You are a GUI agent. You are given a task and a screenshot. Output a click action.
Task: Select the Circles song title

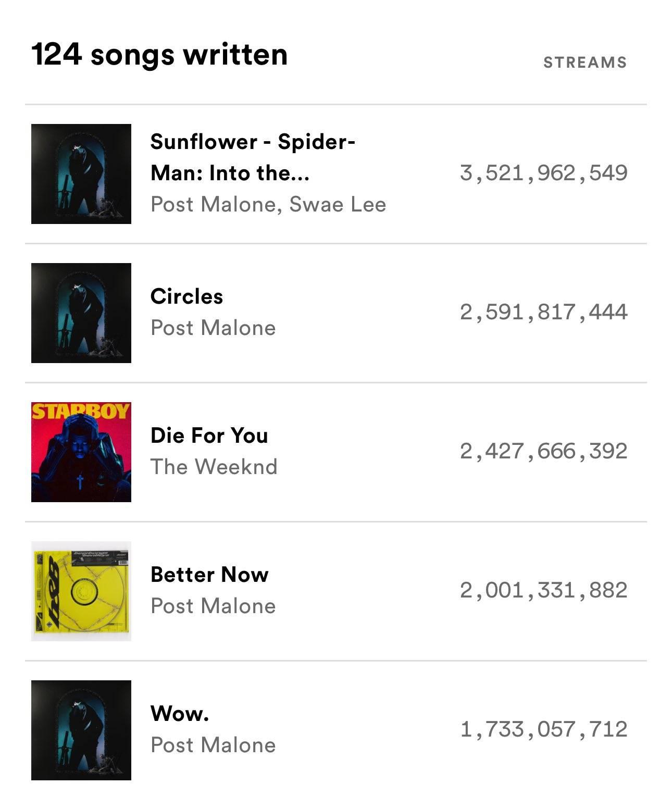pyautogui.click(x=186, y=296)
